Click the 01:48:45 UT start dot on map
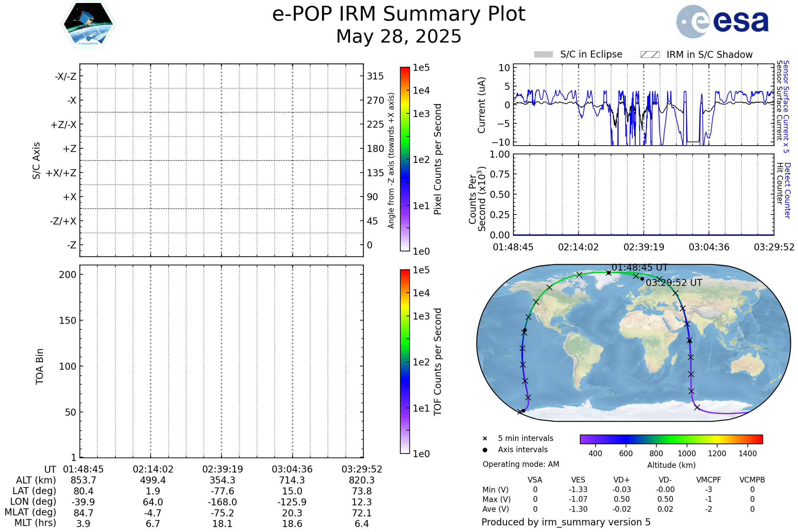The height and width of the screenshot is (532, 798). [609, 273]
